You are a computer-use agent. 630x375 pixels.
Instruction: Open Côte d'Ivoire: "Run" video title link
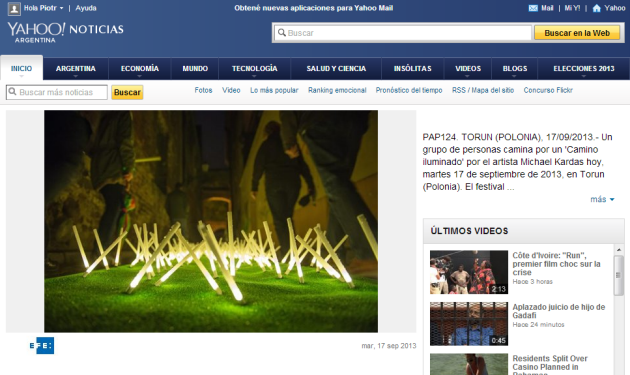point(556,264)
